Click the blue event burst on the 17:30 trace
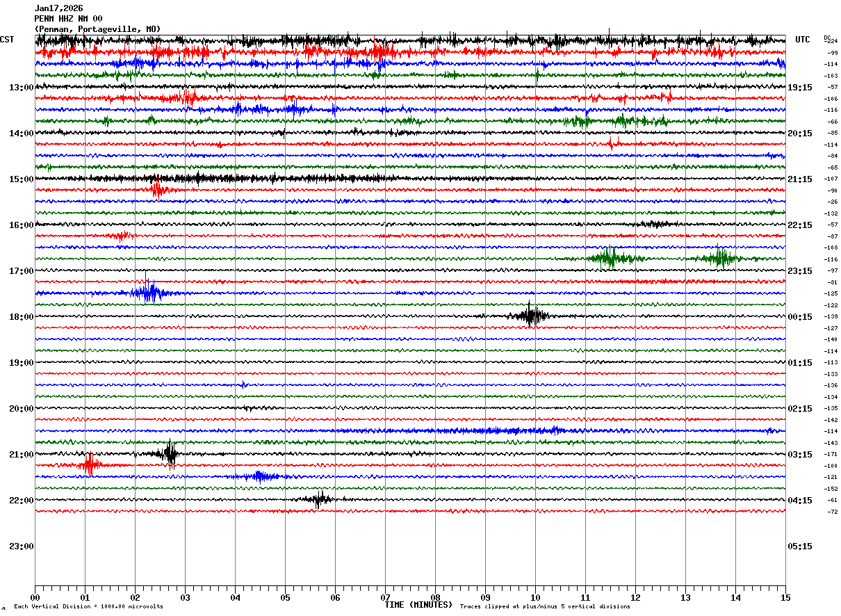 [151, 292]
